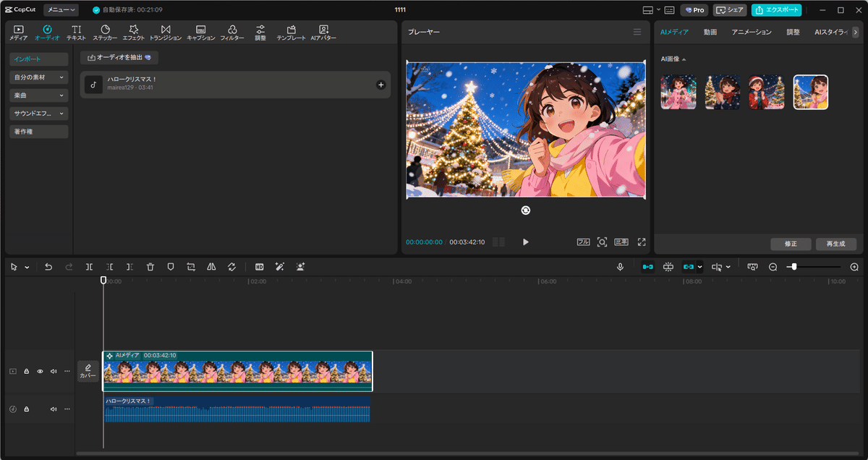Expand 自分の素材 category
The image size is (868, 460).
coord(39,77)
